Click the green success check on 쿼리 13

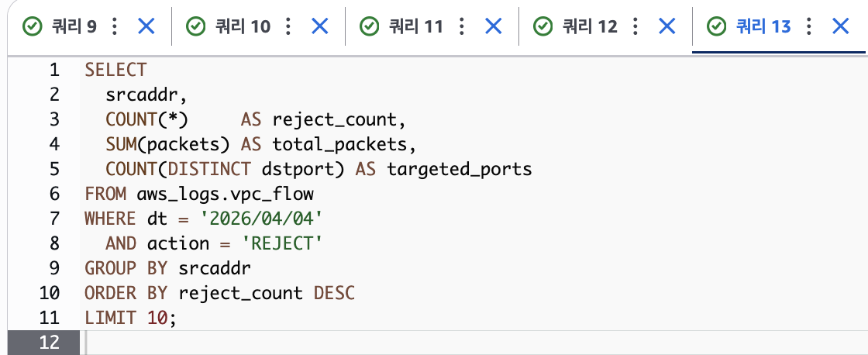(717, 26)
